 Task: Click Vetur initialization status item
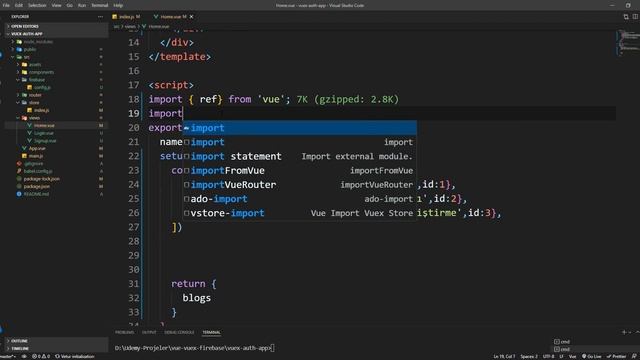pos(75,356)
